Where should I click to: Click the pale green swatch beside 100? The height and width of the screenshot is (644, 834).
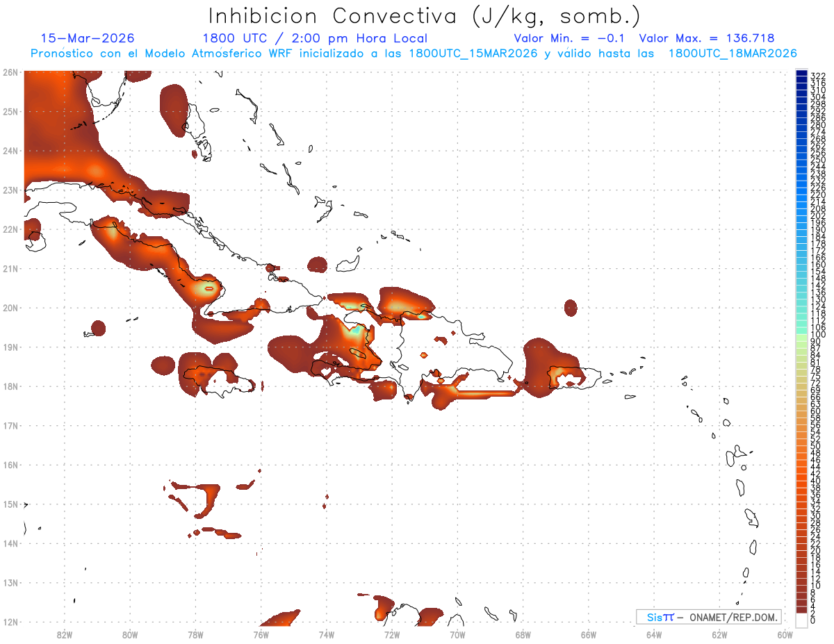[x=801, y=338]
